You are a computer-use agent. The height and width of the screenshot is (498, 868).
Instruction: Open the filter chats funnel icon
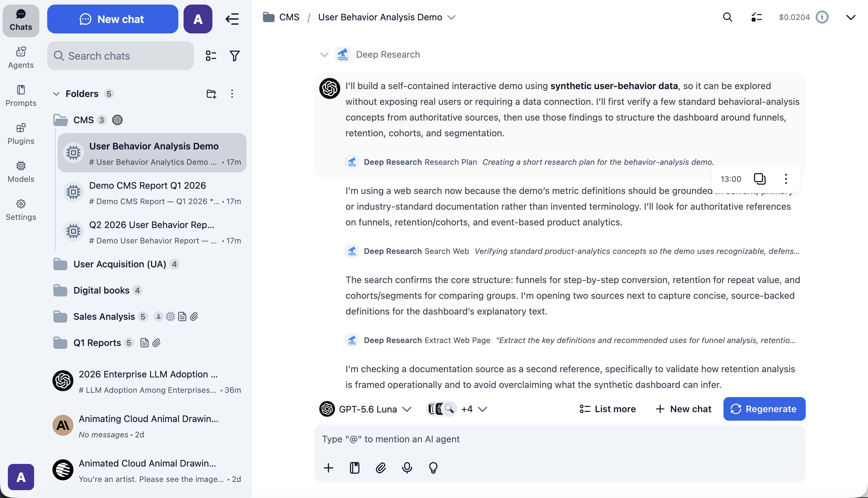234,56
